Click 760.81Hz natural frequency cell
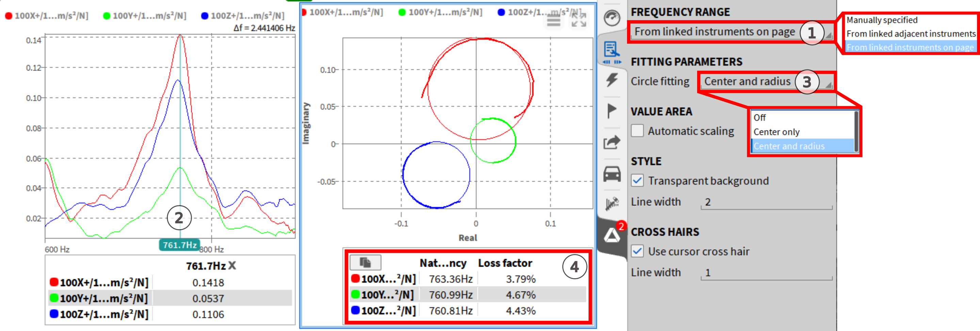This screenshot has width=980, height=331. (450, 311)
